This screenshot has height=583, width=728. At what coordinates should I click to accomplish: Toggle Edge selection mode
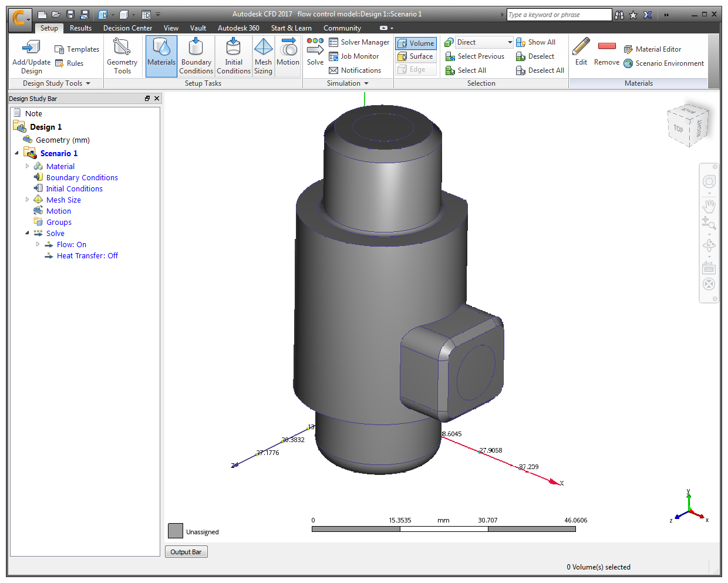point(416,69)
